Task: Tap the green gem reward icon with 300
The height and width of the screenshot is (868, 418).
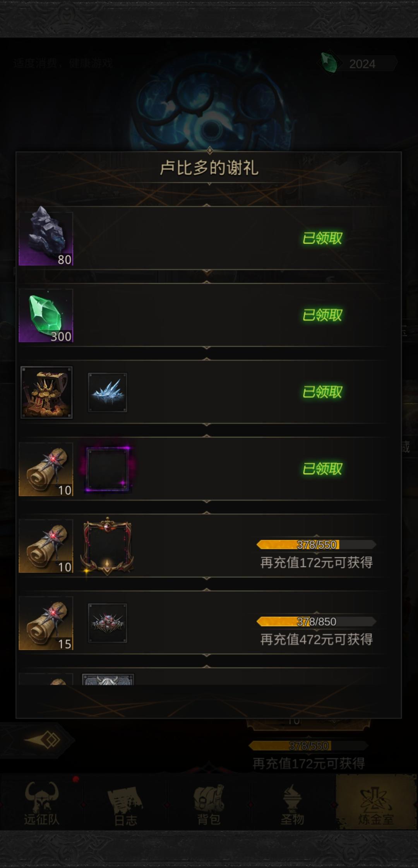Action: (x=46, y=315)
